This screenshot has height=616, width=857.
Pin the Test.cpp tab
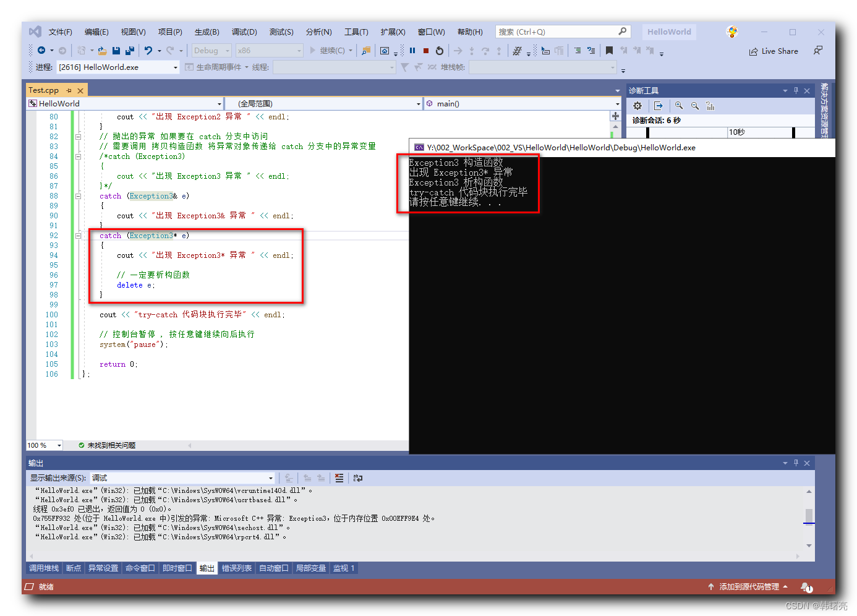69,90
